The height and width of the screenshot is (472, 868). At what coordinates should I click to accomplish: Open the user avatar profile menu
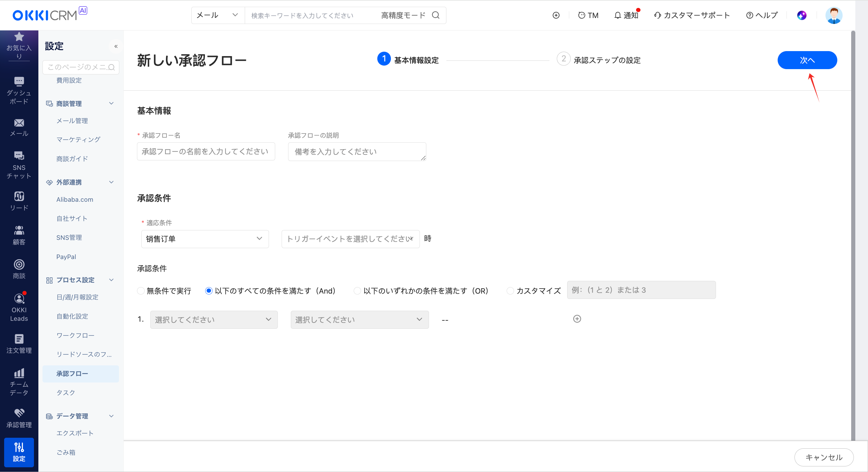tap(834, 15)
